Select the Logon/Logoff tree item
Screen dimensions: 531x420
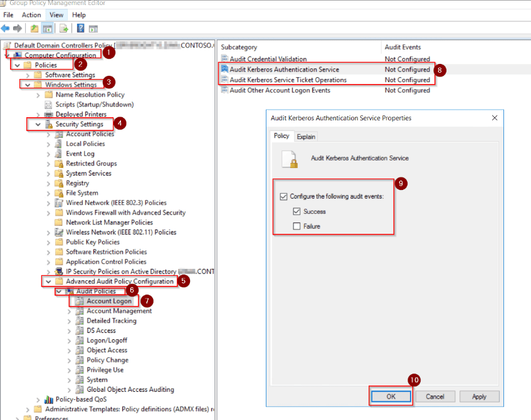(107, 340)
